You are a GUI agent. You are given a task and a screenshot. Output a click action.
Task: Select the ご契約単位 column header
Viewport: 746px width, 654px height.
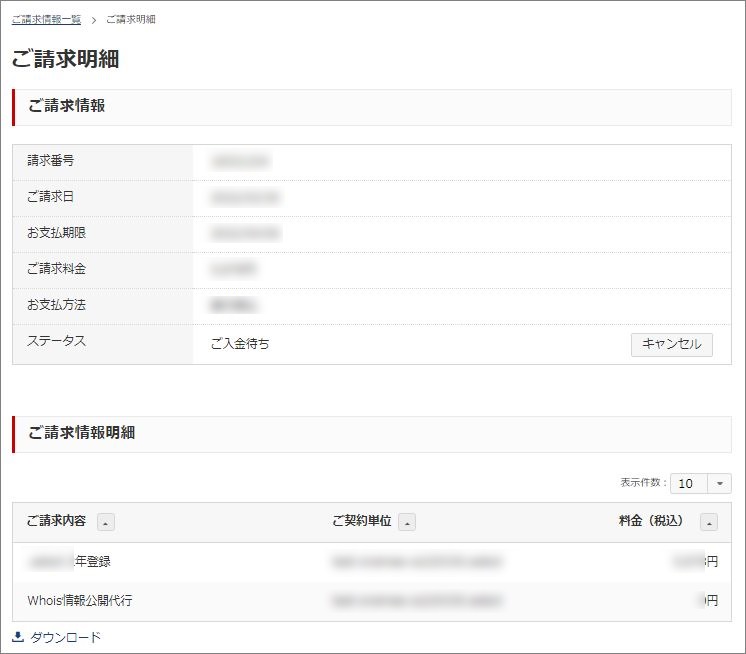coord(361,521)
